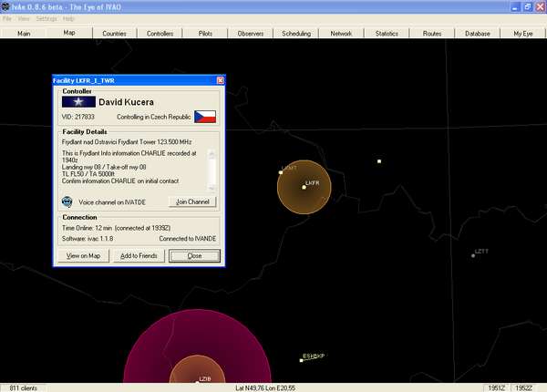Click the '811 clients' status bar entry
Viewport: 547px width, 392px height.
23,387
